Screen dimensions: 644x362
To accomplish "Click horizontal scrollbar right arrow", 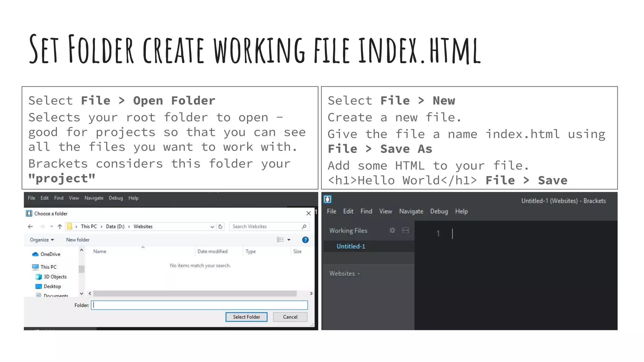I will tap(311, 293).
